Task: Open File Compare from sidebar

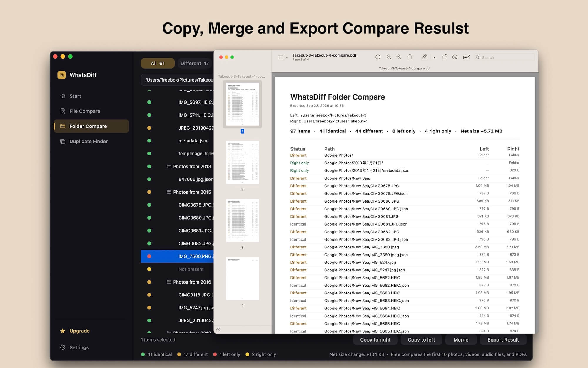Action: (x=91, y=111)
